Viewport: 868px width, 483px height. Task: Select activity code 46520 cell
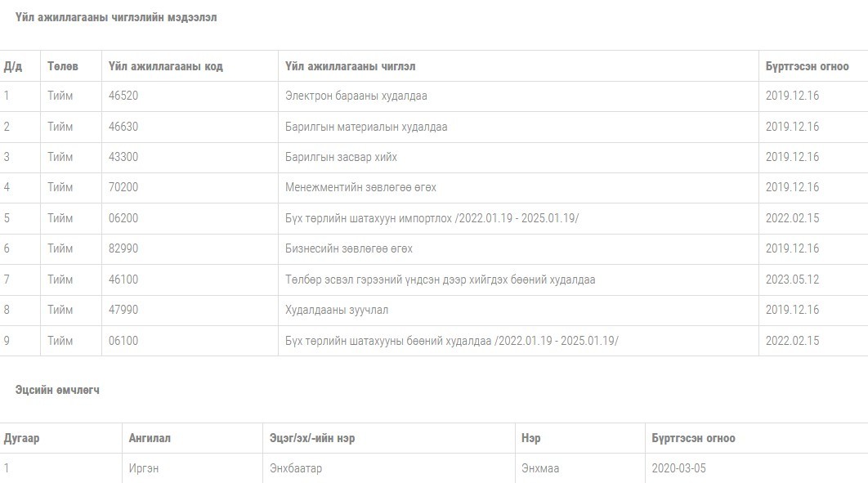(123, 96)
